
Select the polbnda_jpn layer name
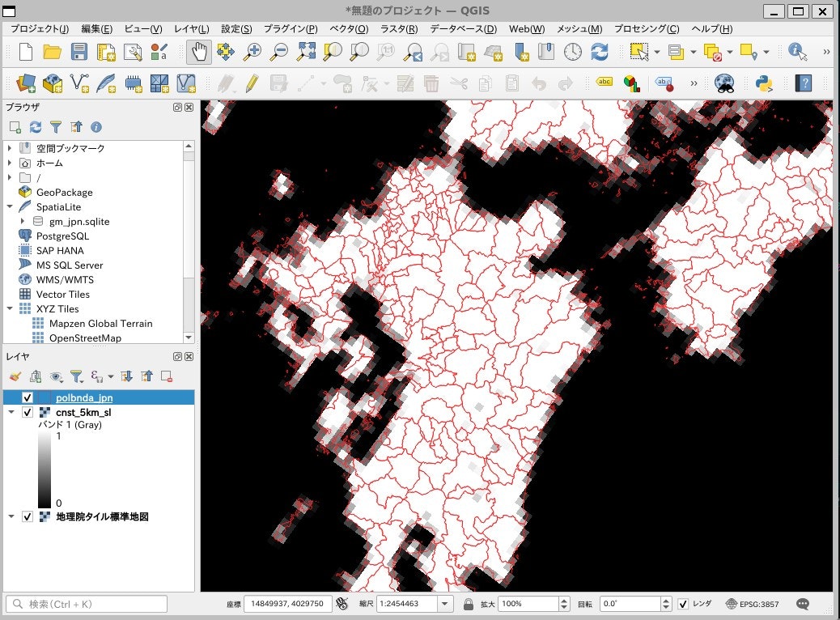tap(84, 398)
